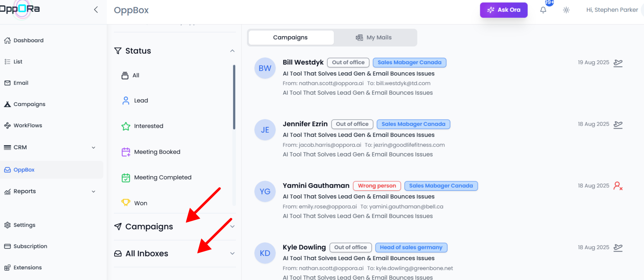Collapse the Status filter section

(232, 51)
